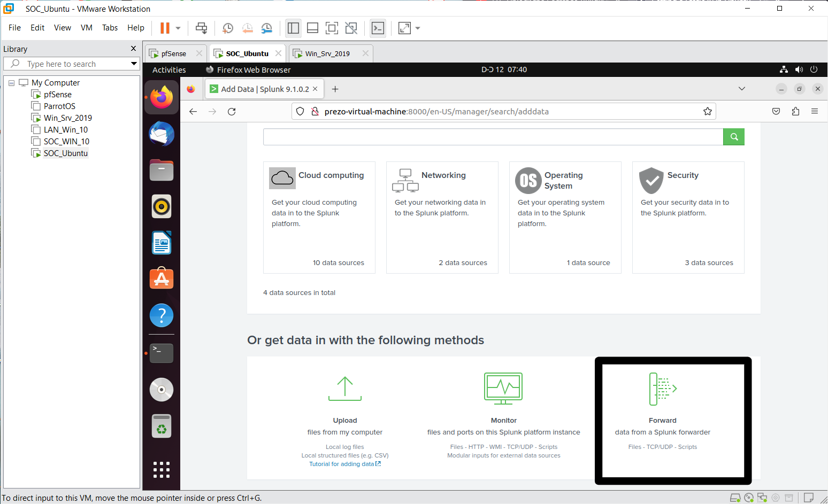Open the Files manager dock icon

pyautogui.click(x=162, y=170)
